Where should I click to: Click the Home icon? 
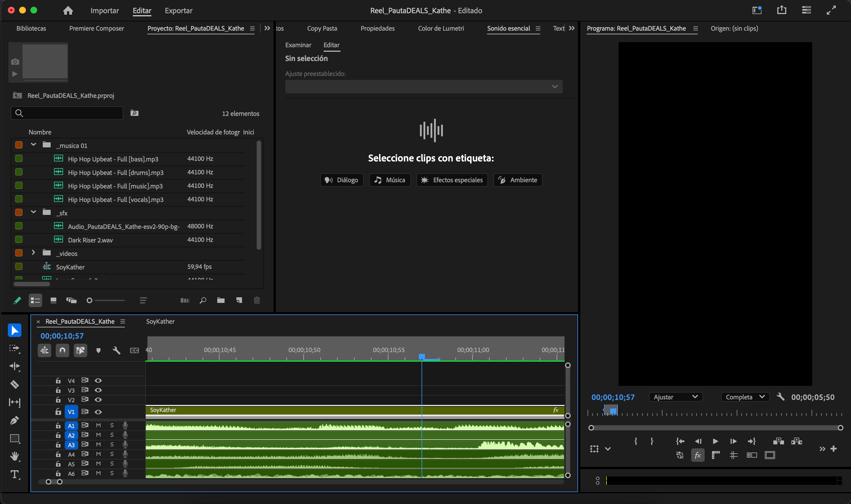tap(68, 10)
